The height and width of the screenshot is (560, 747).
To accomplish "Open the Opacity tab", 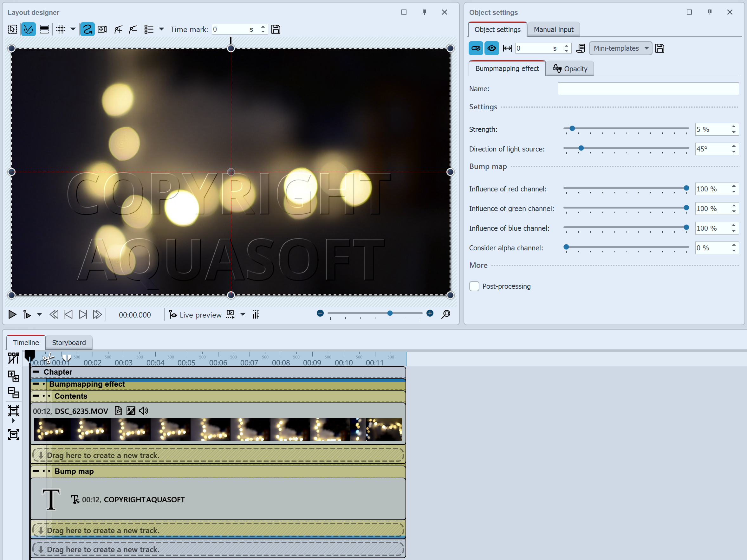I will click(570, 69).
